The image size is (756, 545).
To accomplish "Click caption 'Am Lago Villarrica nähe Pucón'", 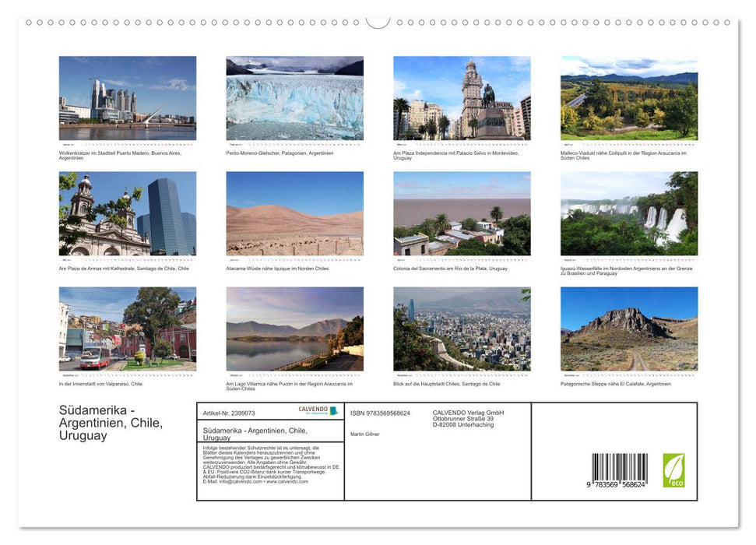I will [x=290, y=386].
